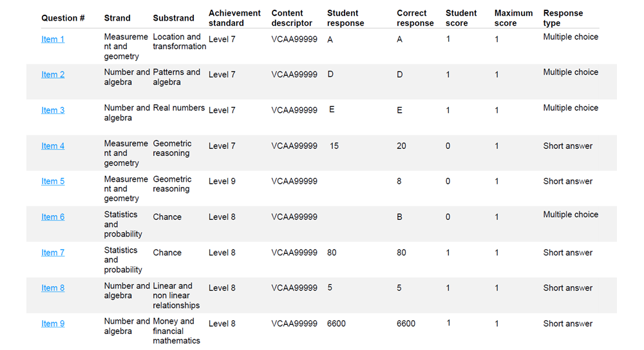Open the Item 7 link

(x=53, y=253)
